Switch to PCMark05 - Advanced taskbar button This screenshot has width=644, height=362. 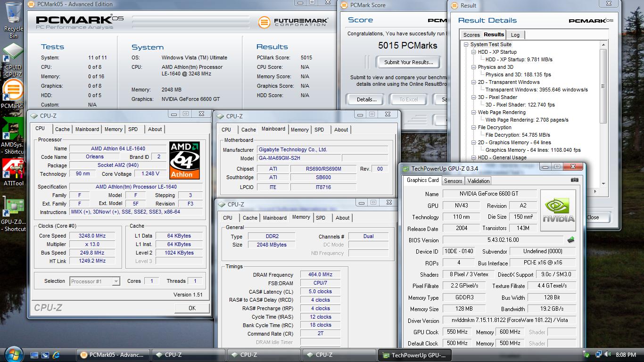click(x=113, y=355)
